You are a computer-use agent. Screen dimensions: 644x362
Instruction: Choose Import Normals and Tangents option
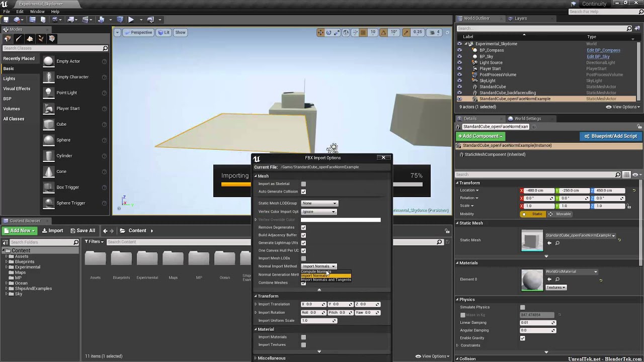coord(326,280)
